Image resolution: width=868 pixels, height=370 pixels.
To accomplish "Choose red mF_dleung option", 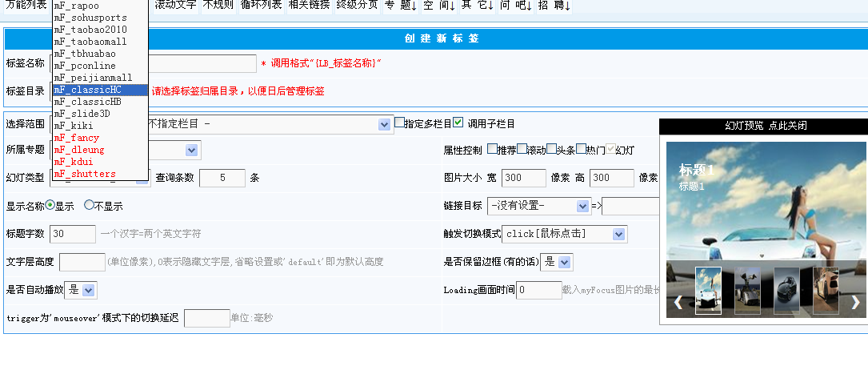I will click(x=100, y=150).
